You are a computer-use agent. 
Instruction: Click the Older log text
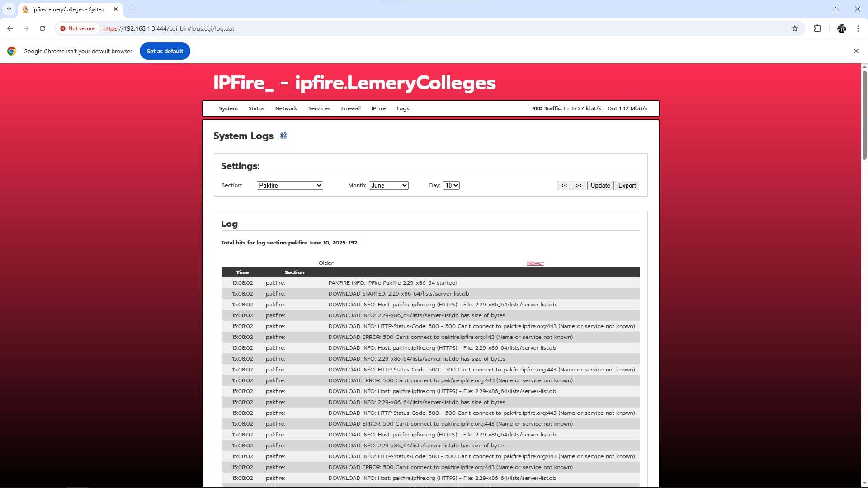coord(326,263)
